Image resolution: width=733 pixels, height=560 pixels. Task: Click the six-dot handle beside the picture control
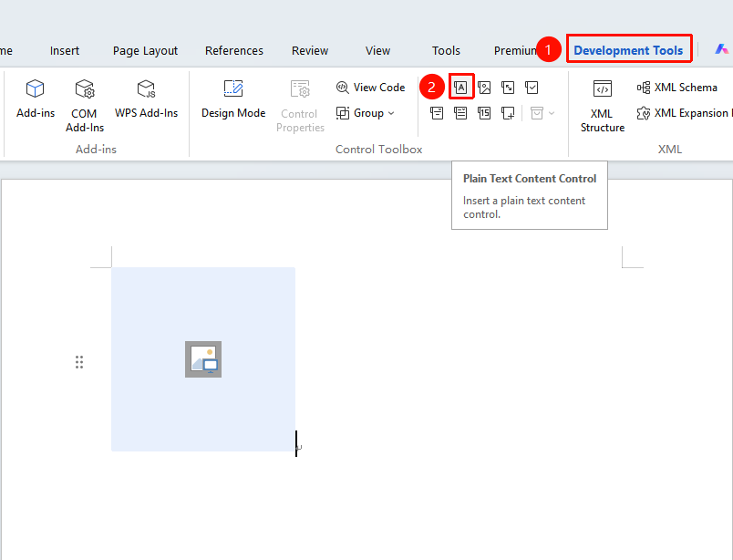pos(79,362)
